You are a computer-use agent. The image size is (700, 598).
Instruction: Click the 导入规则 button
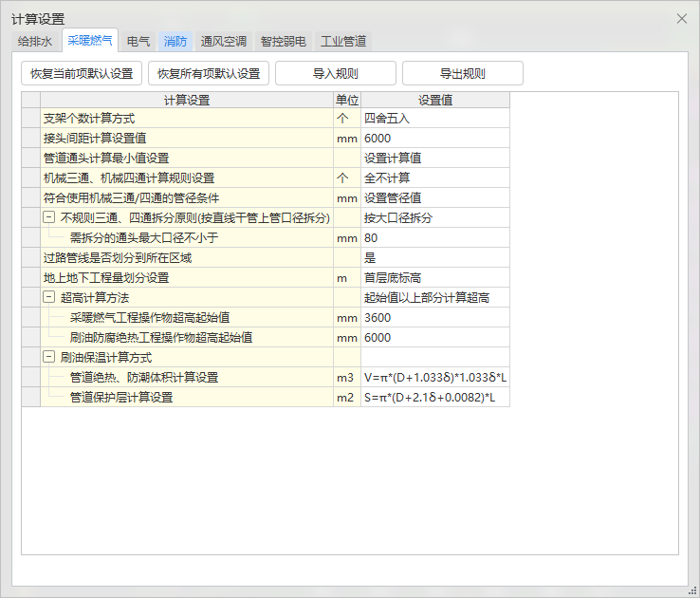(335, 73)
